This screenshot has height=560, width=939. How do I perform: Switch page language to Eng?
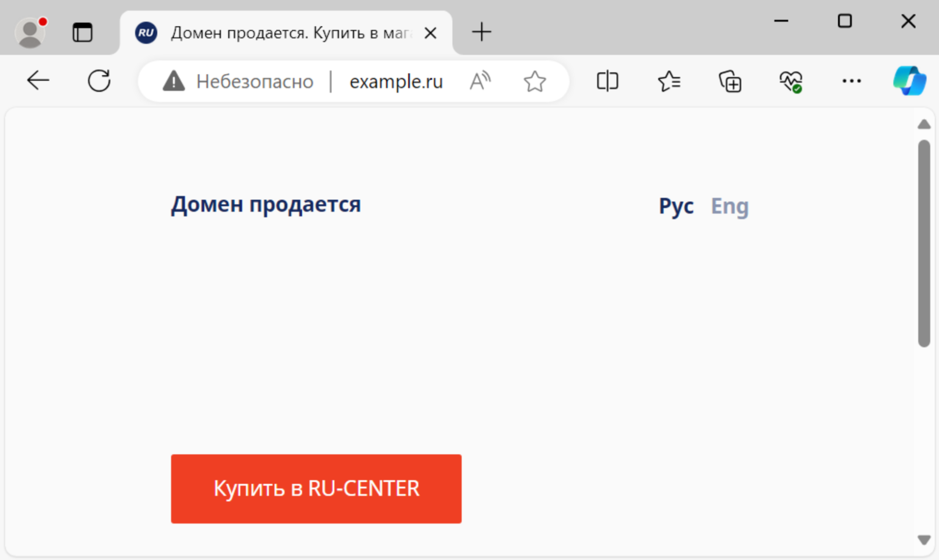coord(729,206)
